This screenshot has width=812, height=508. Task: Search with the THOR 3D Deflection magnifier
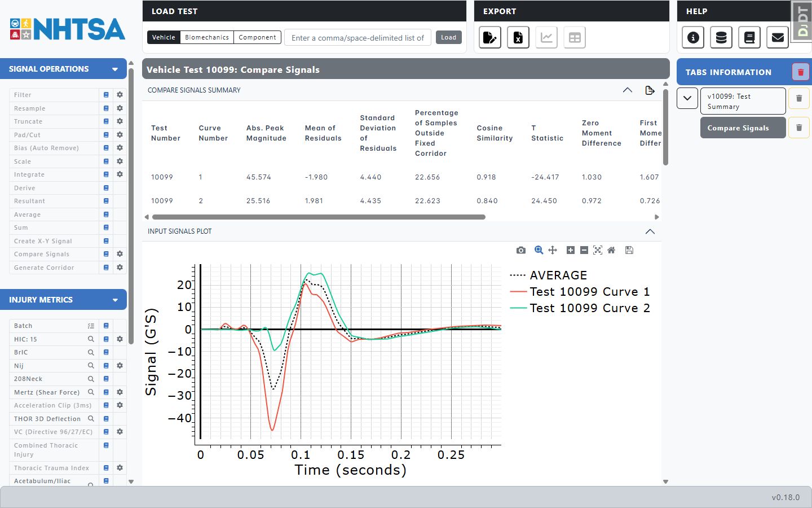tap(91, 419)
